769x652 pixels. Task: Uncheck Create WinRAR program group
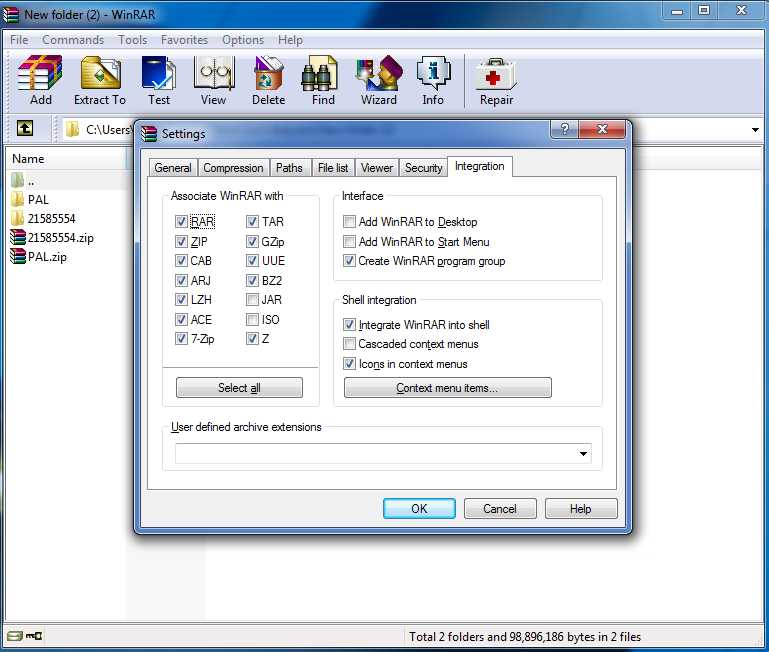point(349,261)
